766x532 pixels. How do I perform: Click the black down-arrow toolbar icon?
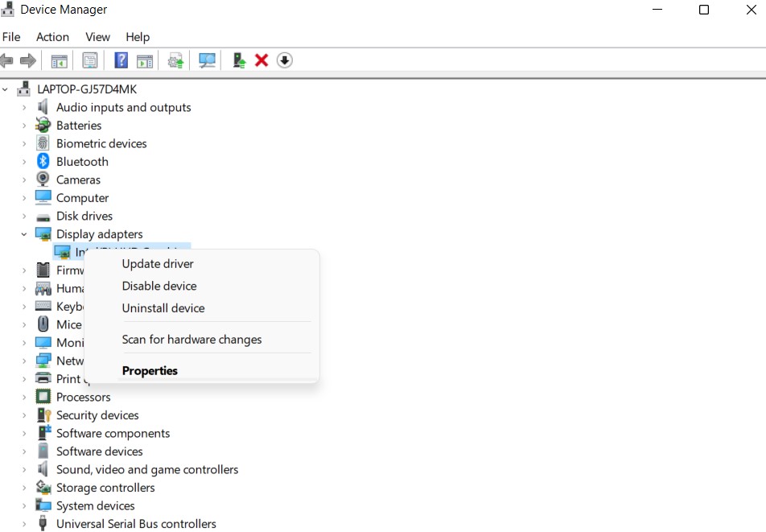284,60
